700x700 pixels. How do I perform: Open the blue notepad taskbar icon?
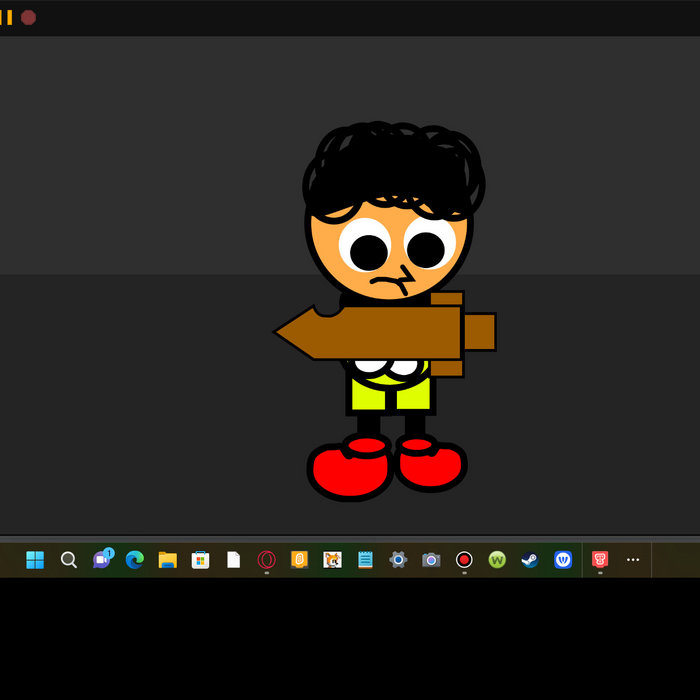(365, 560)
